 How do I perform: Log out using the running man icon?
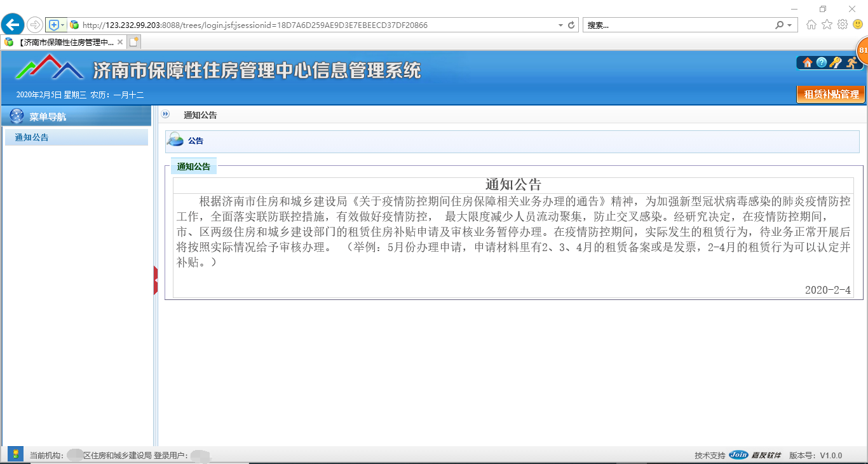[851, 62]
